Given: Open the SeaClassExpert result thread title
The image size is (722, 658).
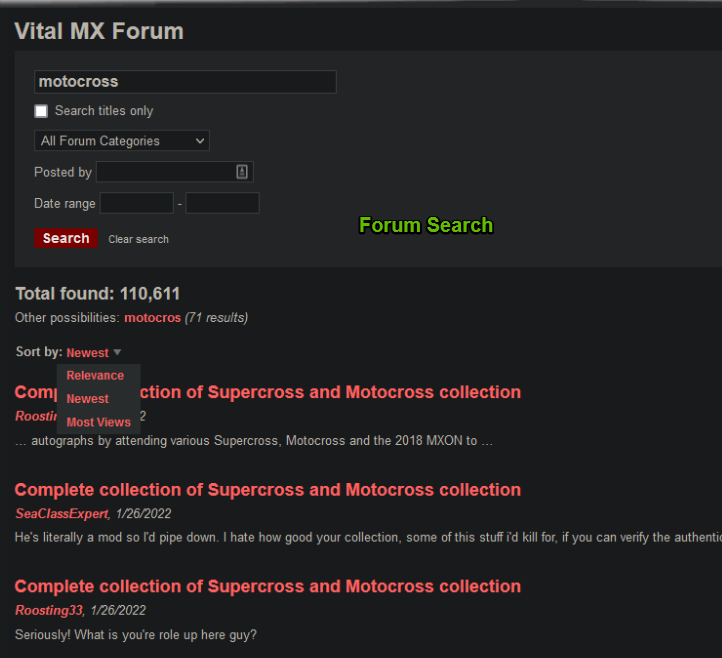Looking at the screenshot, I should point(268,489).
